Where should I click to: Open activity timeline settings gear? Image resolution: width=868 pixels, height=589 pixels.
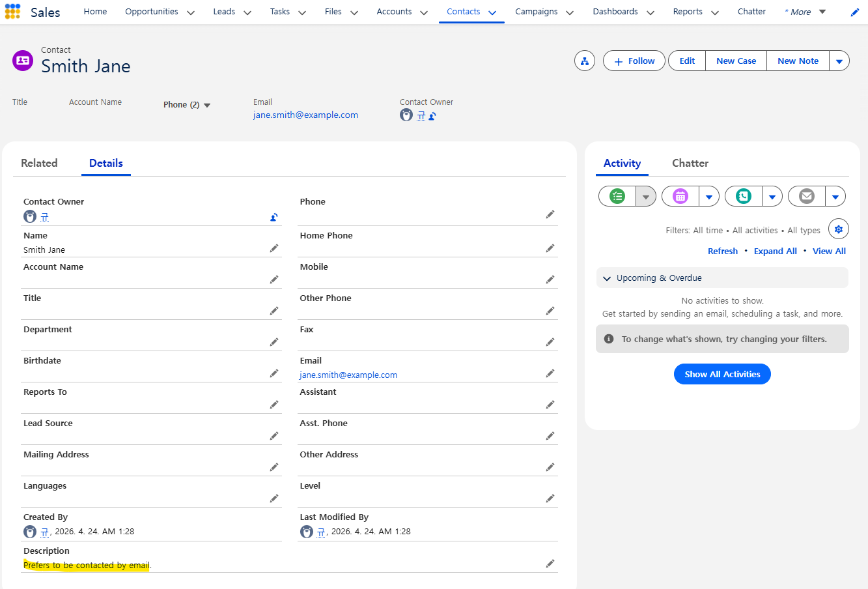pyautogui.click(x=839, y=229)
